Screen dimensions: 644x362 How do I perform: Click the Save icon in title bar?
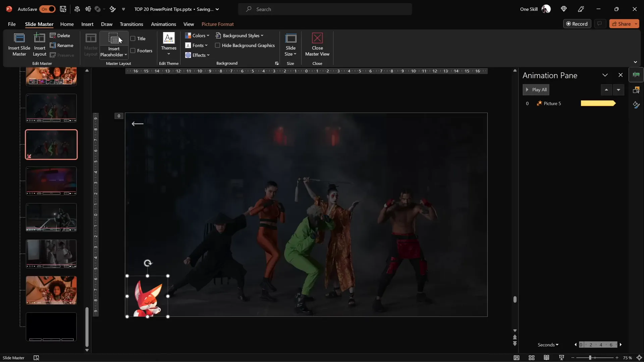pos(63,9)
